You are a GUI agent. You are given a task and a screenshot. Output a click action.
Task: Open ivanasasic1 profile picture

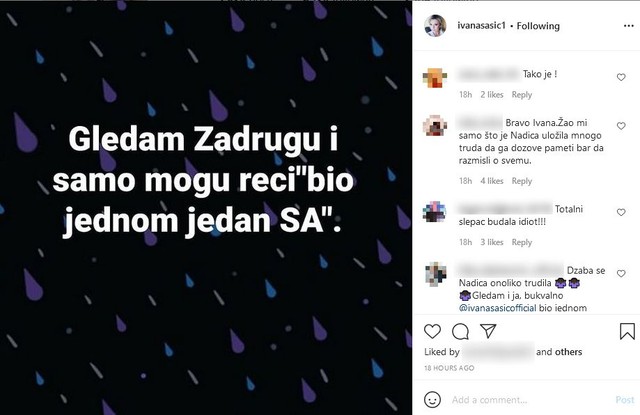point(435,26)
